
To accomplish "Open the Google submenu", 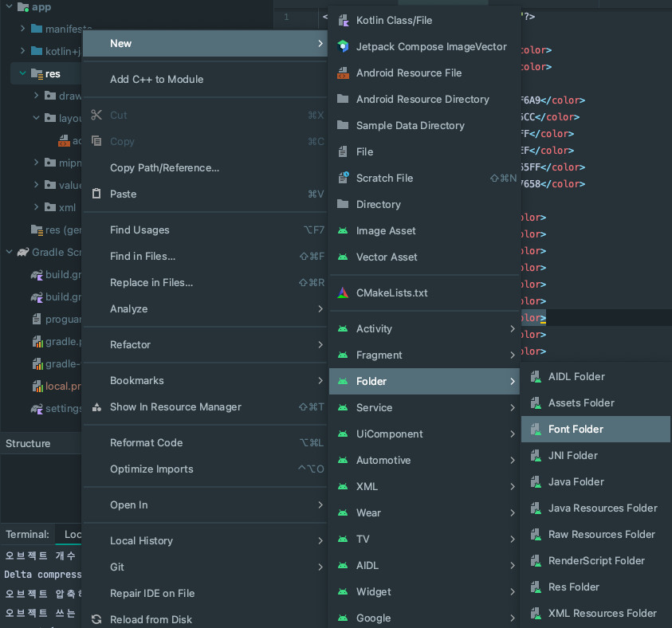I will pyautogui.click(x=424, y=618).
